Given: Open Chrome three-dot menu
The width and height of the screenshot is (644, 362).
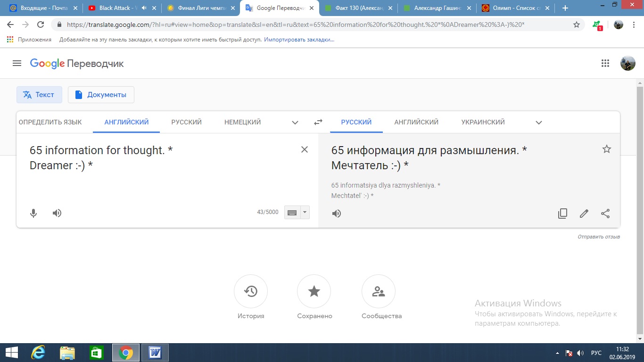Looking at the screenshot, I should (x=635, y=25).
